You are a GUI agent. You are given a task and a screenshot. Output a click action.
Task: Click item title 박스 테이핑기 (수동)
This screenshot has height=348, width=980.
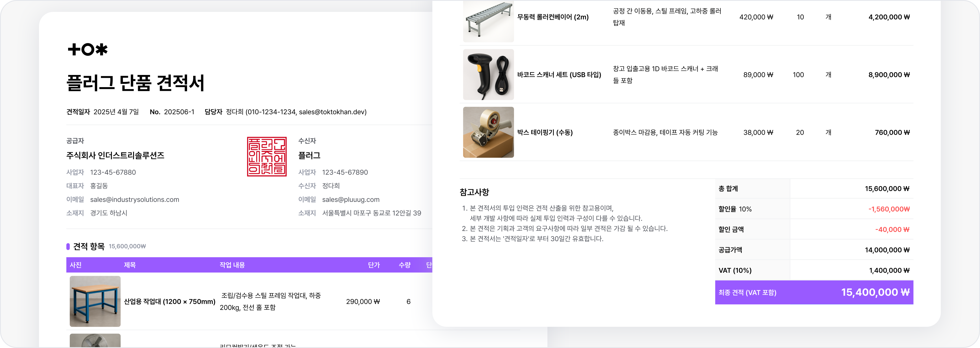[545, 132]
